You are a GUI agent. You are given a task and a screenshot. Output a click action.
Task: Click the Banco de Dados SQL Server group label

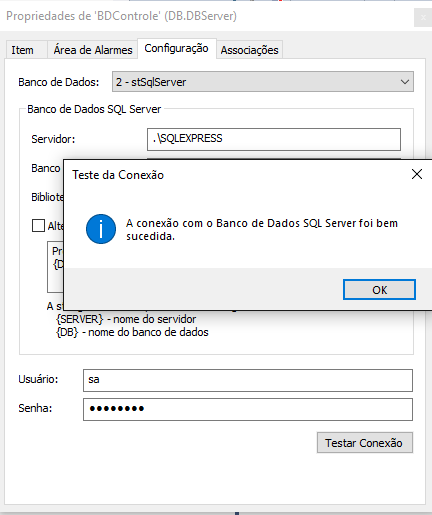(x=94, y=109)
